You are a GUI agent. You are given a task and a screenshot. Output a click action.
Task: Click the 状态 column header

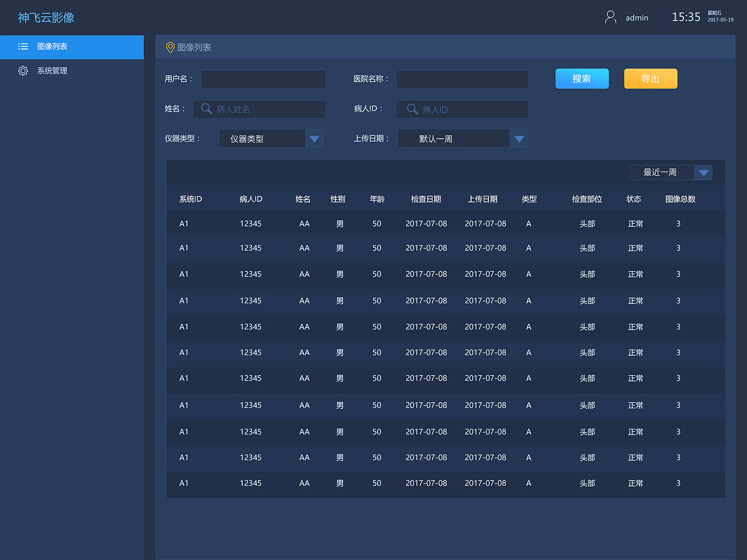(x=634, y=199)
